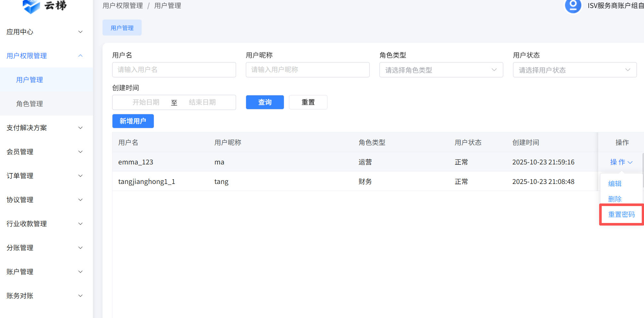Collapse the 用户权限管理 sidebar section

pos(45,56)
